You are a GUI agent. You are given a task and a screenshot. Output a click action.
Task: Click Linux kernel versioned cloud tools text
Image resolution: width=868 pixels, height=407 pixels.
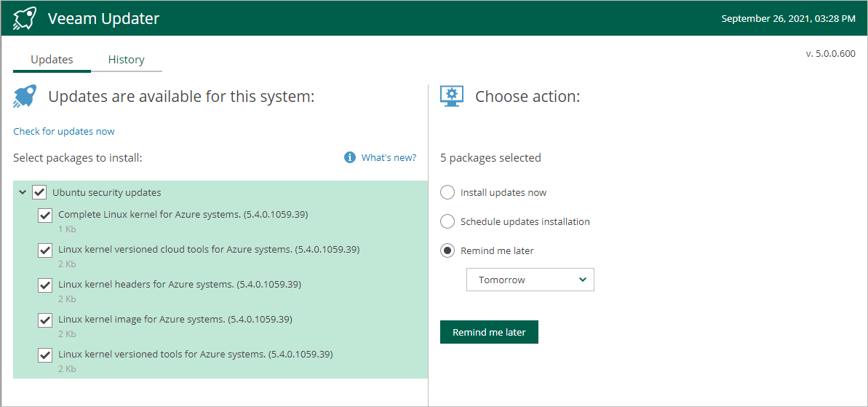click(x=209, y=249)
